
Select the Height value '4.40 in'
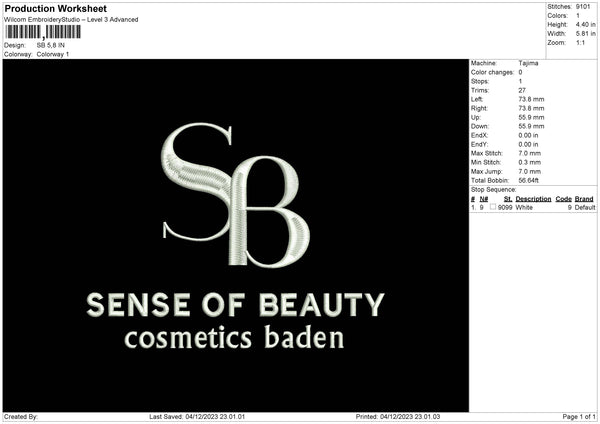[x=585, y=24]
